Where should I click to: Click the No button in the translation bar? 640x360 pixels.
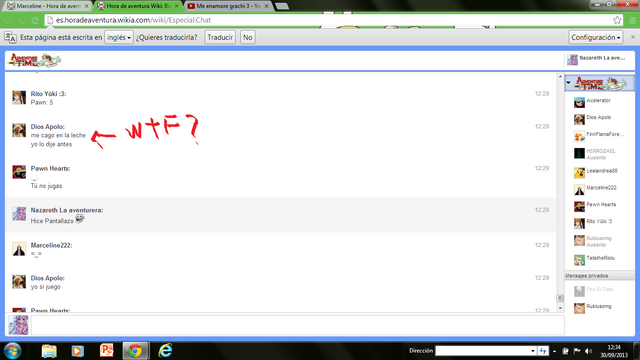248,37
